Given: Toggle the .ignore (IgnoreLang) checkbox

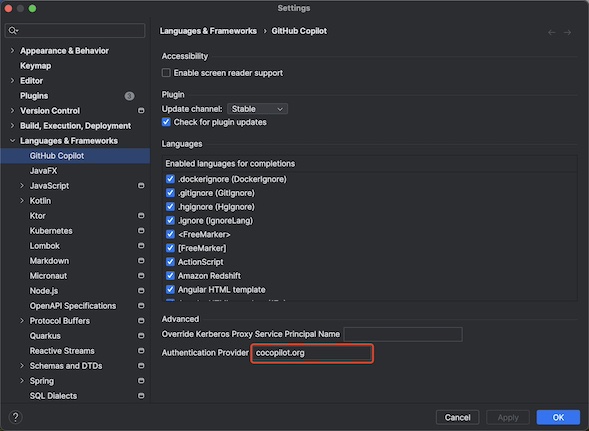Looking at the screenshot, I should point(170,221).
